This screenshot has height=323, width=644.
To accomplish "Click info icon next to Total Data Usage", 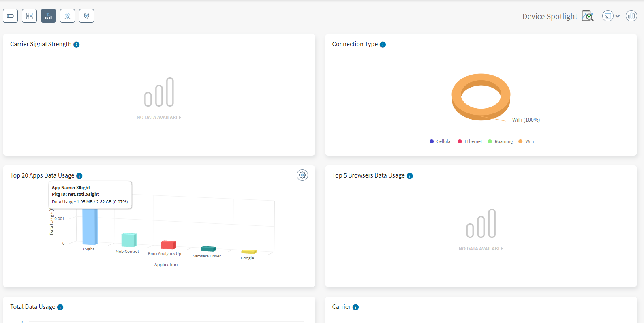I will point(60,307).
